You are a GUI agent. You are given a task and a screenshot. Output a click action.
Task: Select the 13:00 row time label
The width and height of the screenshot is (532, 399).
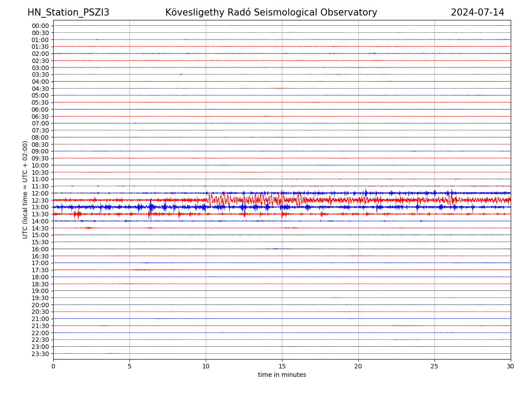tap(40, 207)
